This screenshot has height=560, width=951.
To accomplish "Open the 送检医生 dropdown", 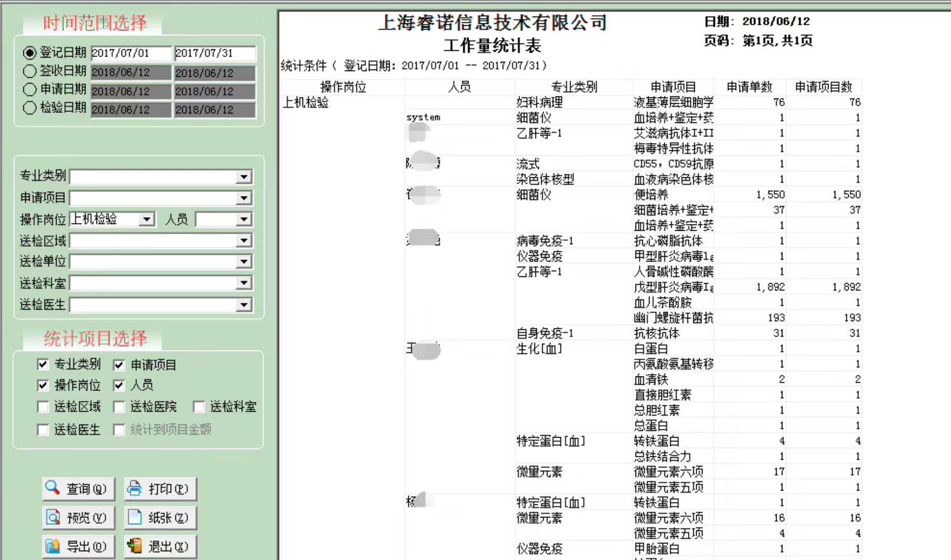I will pos(243,305).
